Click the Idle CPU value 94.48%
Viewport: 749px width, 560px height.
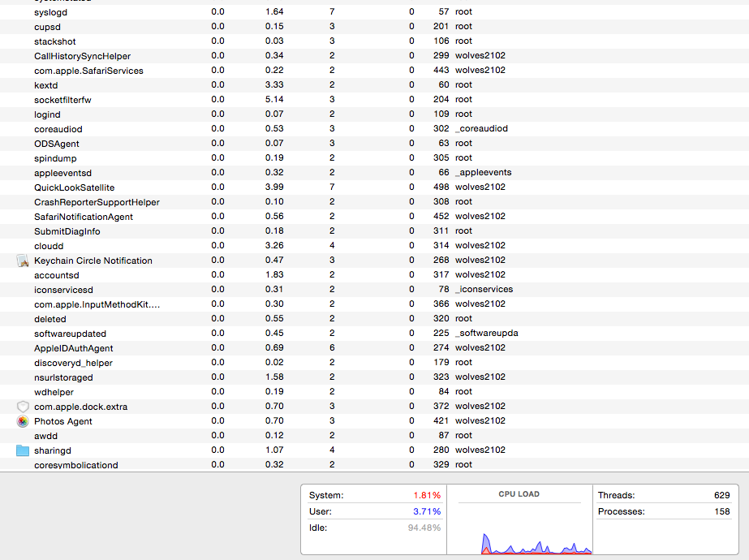coord(424,528)
